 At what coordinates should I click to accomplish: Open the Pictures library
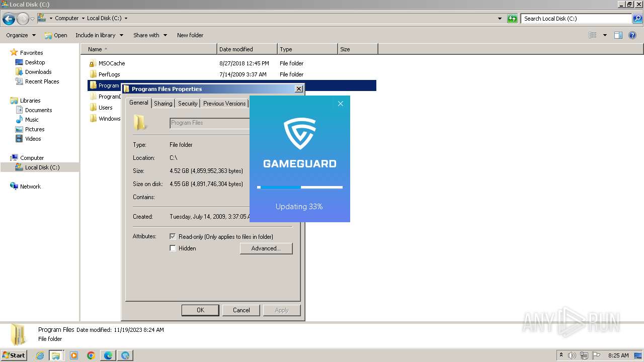click(30, 129)
